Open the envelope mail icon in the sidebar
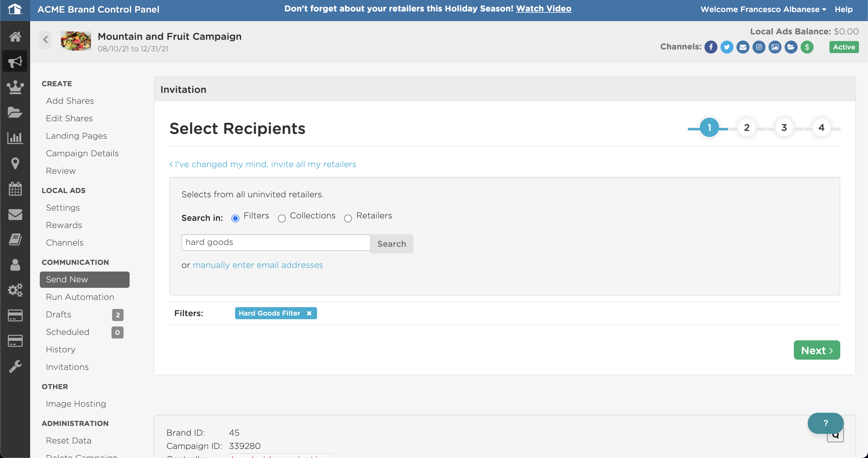 (x=15, y=214)
